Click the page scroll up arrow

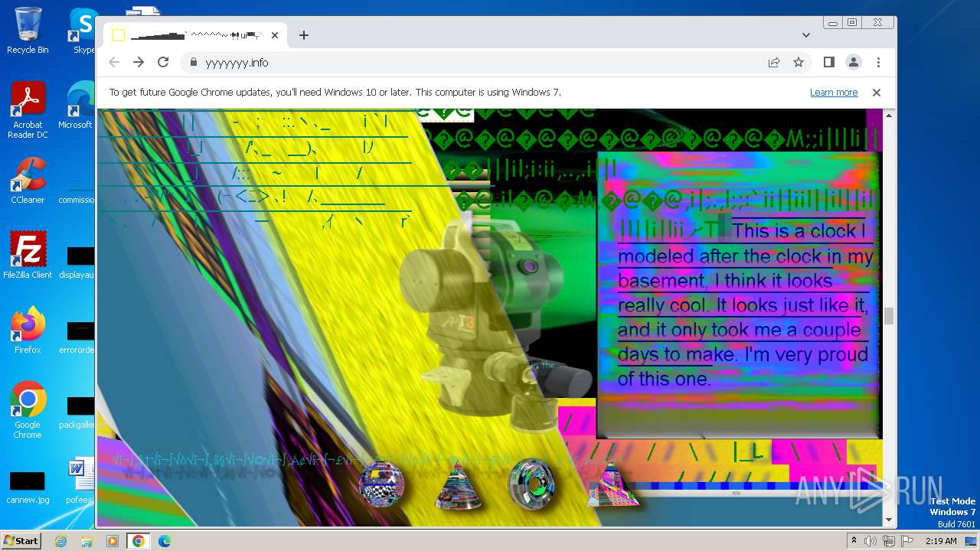(x=889, y=116)
